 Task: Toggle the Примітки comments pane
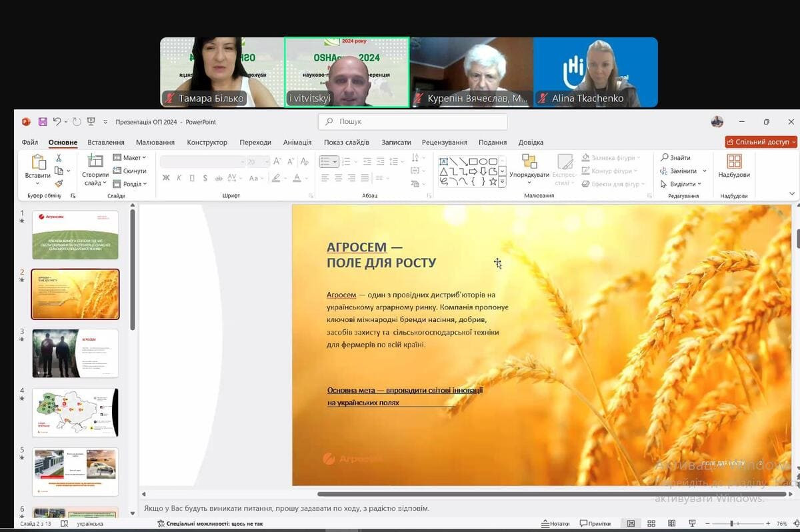click(595, 524)
